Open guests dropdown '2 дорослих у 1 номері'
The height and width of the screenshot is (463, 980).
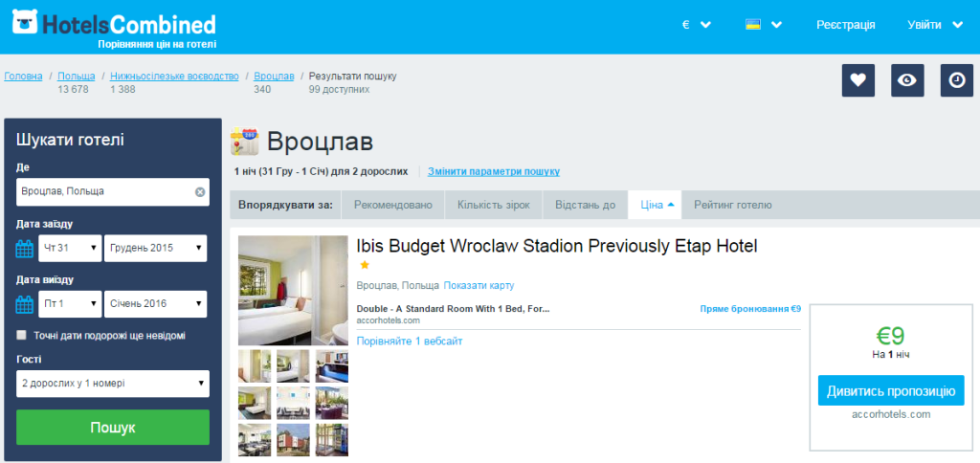pyautogui.click(x=113, y=384)
